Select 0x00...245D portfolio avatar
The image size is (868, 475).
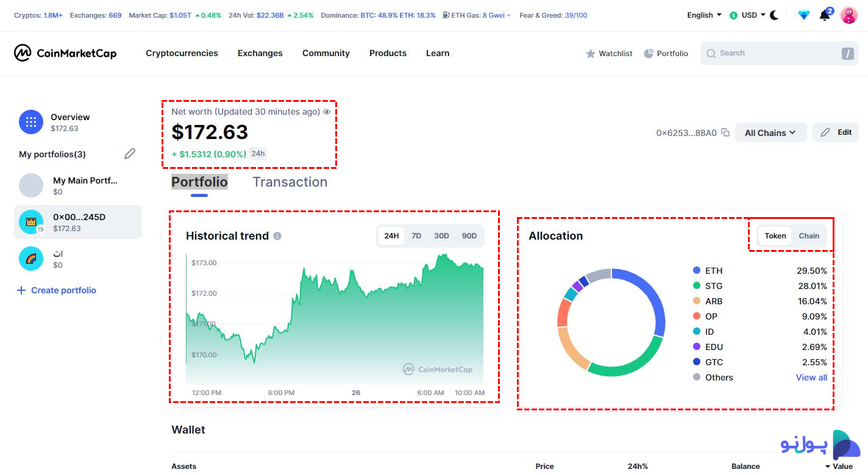[x=31, y=222]
